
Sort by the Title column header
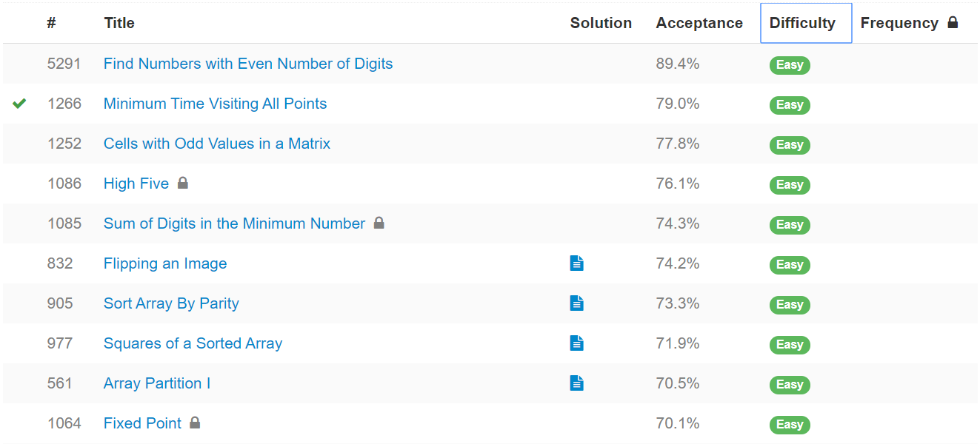(x=119, y=23)
